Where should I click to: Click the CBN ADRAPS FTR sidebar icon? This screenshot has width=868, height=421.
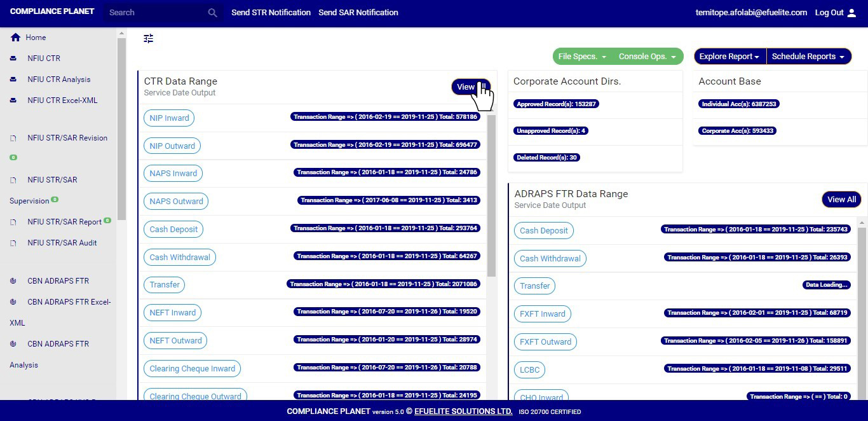pos(13,281)
